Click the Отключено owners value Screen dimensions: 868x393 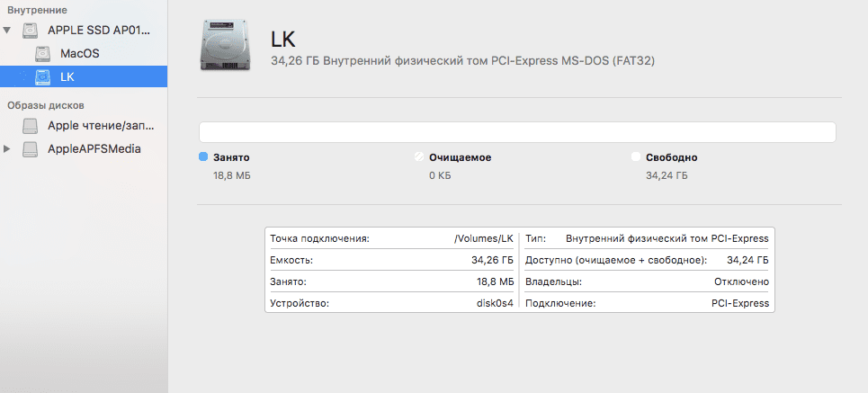(x=742, y=281)
